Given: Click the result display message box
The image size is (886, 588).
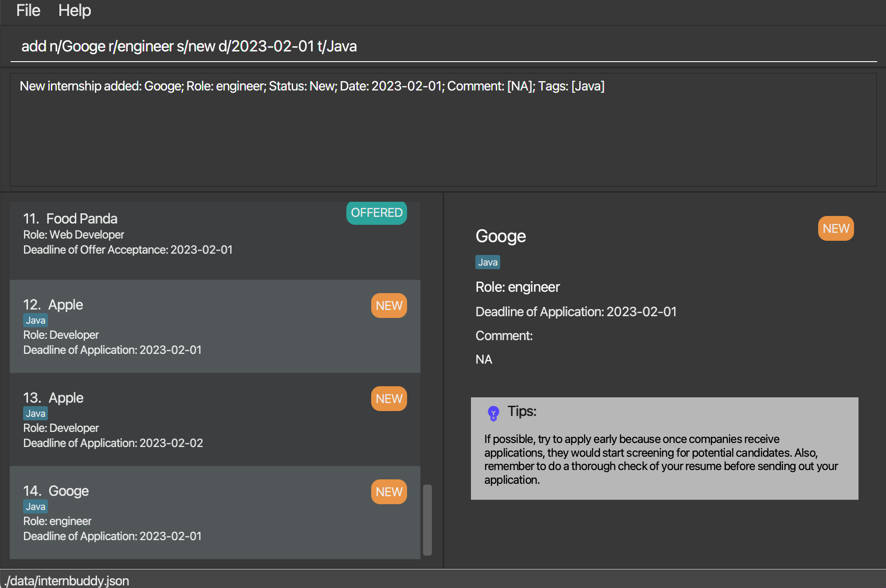Looking at the screenshot, I should pos(443,129).
